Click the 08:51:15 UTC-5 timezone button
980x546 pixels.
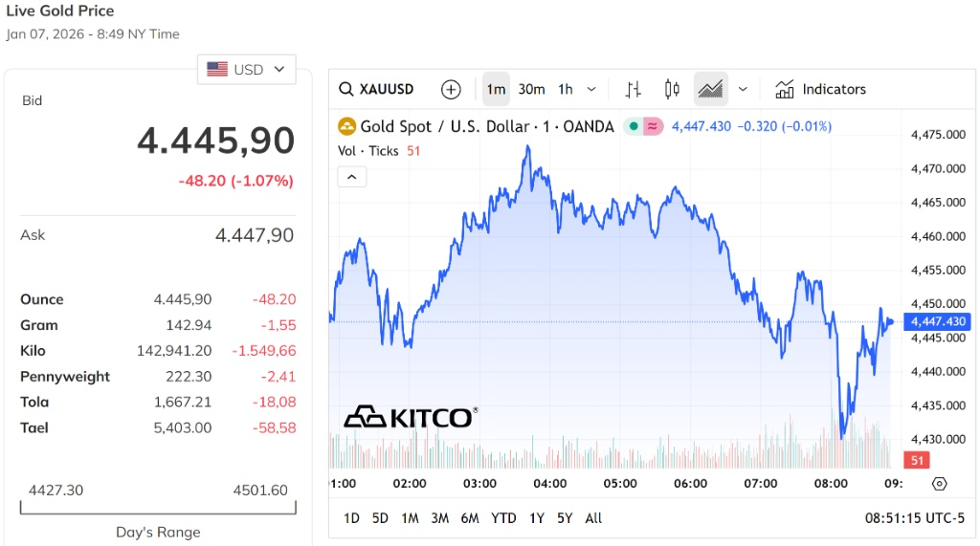915,518
